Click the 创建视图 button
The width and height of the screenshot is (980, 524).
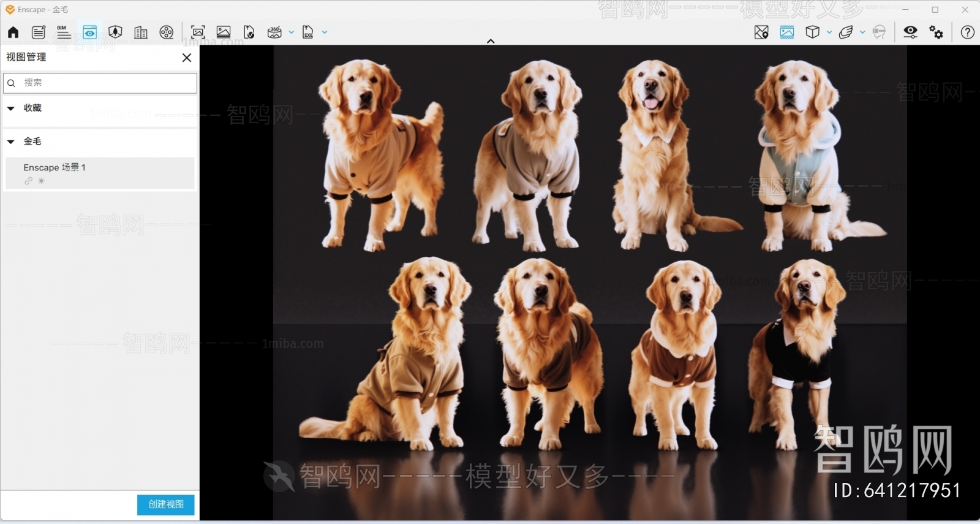coord(166,504)
